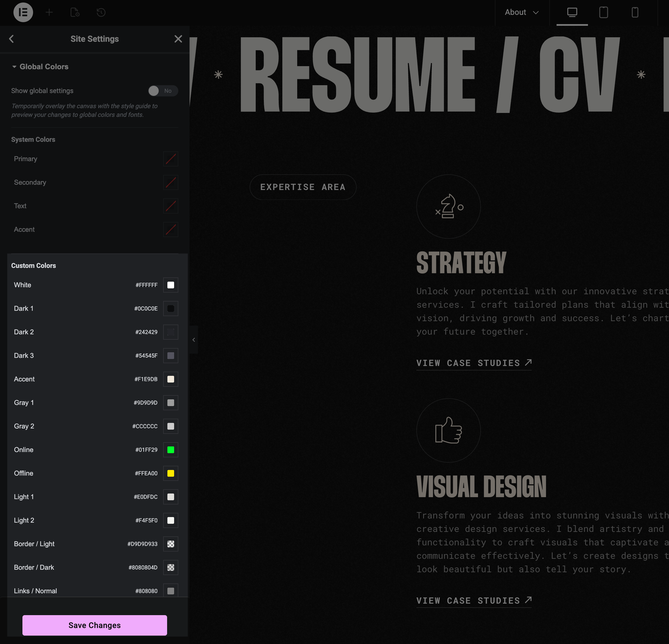Open the Online green color swatch
669x644 pixels.
pyautogui.click(x=170, y=450)
